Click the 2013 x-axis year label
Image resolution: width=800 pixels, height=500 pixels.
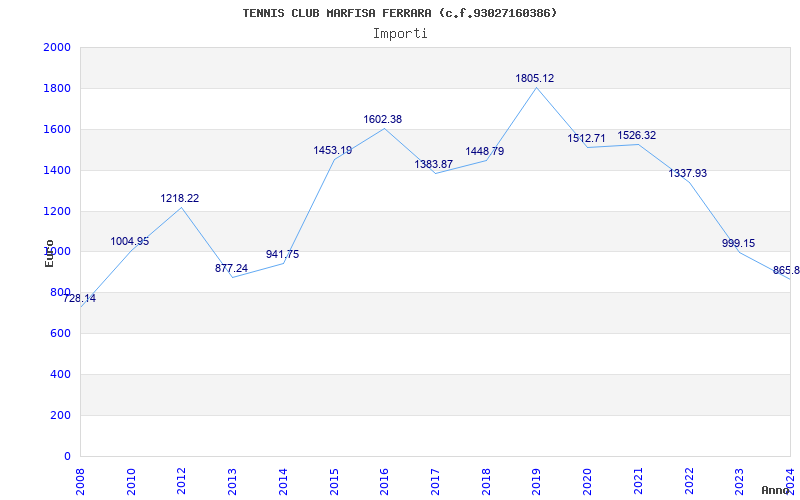pyautogui.click(x=232, y=481)
